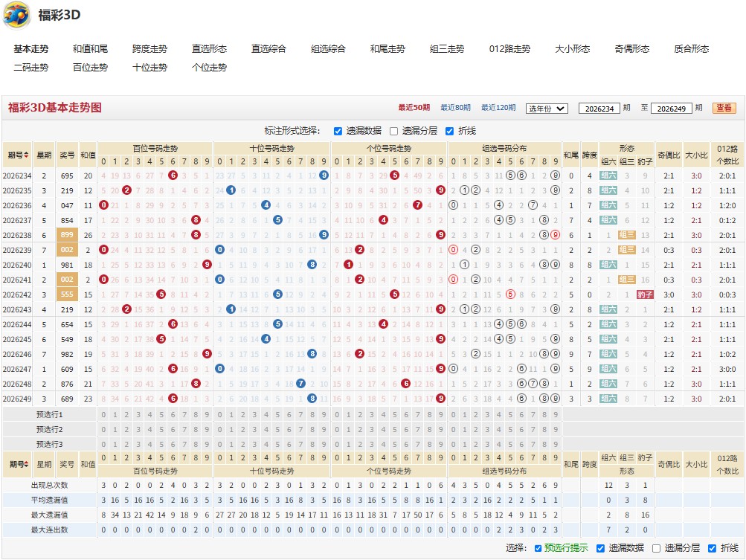Image resolution: width=746 pixels, height=560 pixels.
Task: Open 二码走势 page
Action: pyautogui.click(x=31, y=68)
